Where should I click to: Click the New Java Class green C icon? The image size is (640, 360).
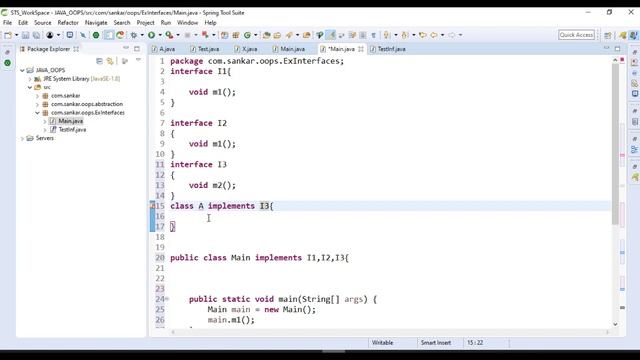tap(247, 35)
